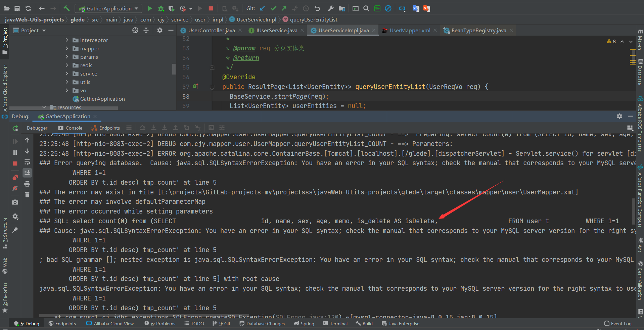Image resolution: width=644 pixels, height=330 pixels.
Task: Go to next highlighted error with the down arrow
Action: click(631, 41)
